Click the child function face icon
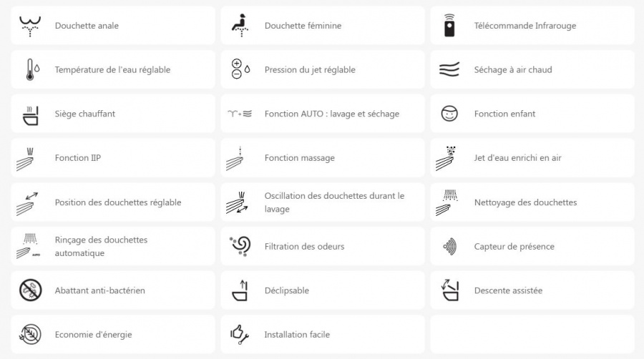Screen dimensions: 644x359 click(x=449, y=114)
